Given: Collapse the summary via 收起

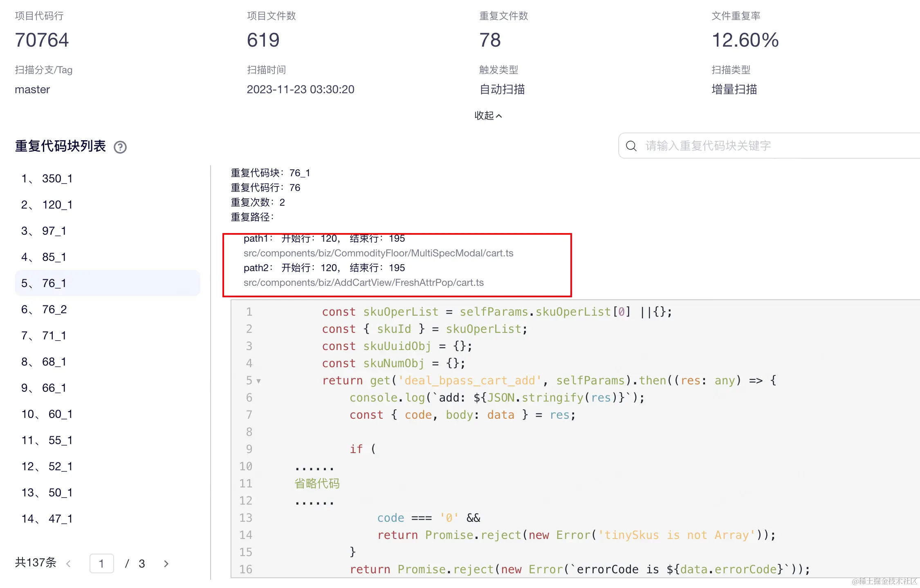Looking at the screenshot, I should point(488,116).
